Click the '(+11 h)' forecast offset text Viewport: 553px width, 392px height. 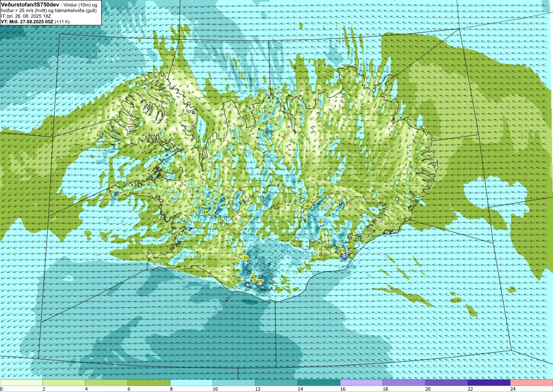(x=62, y=21)
